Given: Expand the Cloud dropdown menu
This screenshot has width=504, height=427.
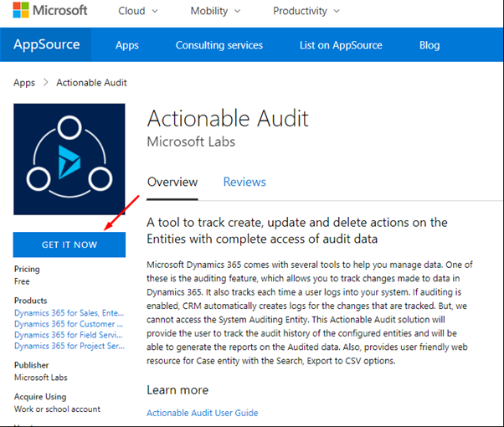Looking at the screenshot, I should [138, 11].
